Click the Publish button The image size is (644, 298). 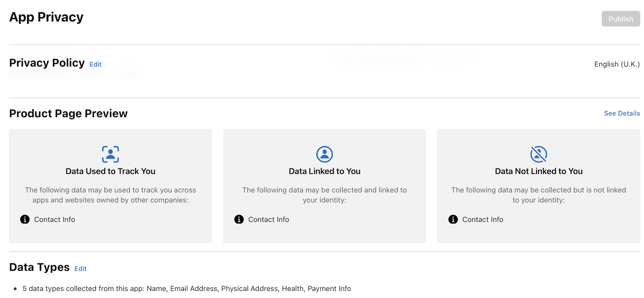pos(621,19)
